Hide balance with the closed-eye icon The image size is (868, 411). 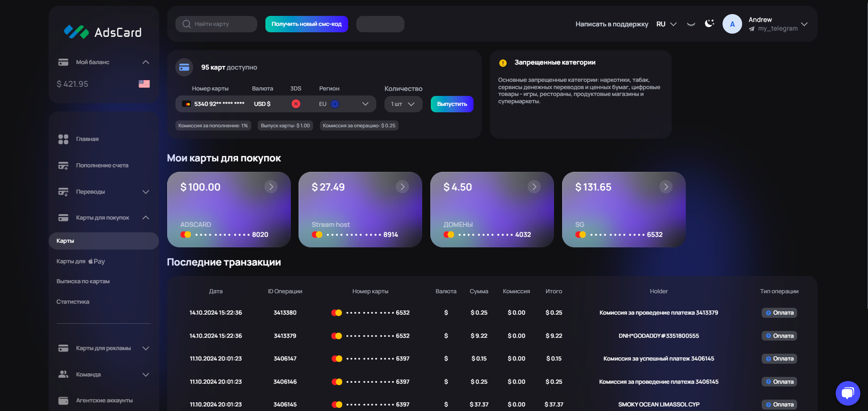point(691,24)
